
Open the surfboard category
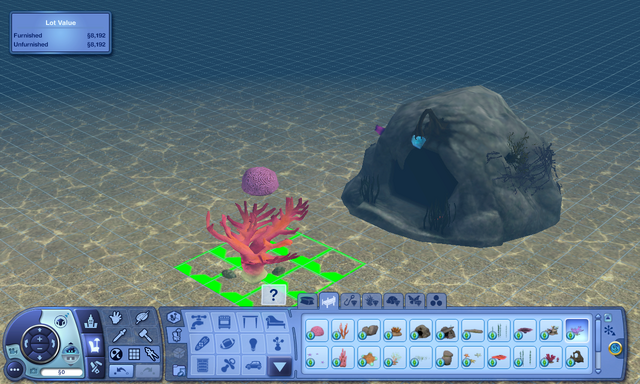[202, 344]
